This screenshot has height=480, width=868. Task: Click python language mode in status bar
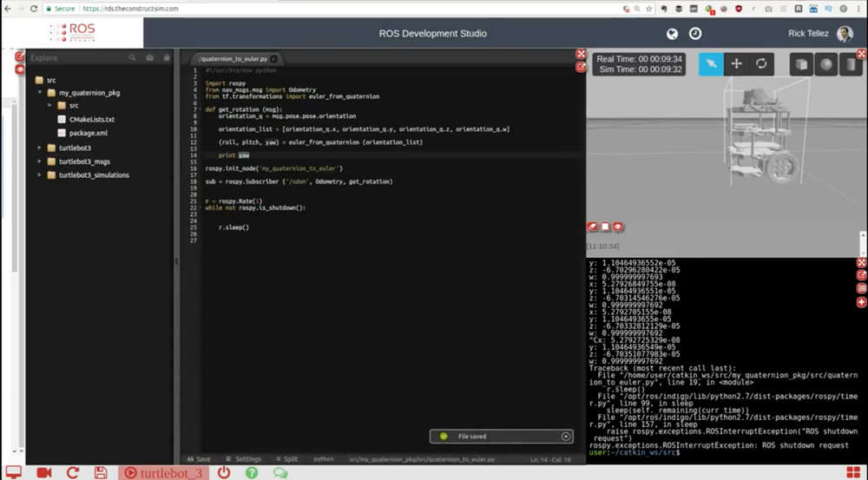coord(323,459)
